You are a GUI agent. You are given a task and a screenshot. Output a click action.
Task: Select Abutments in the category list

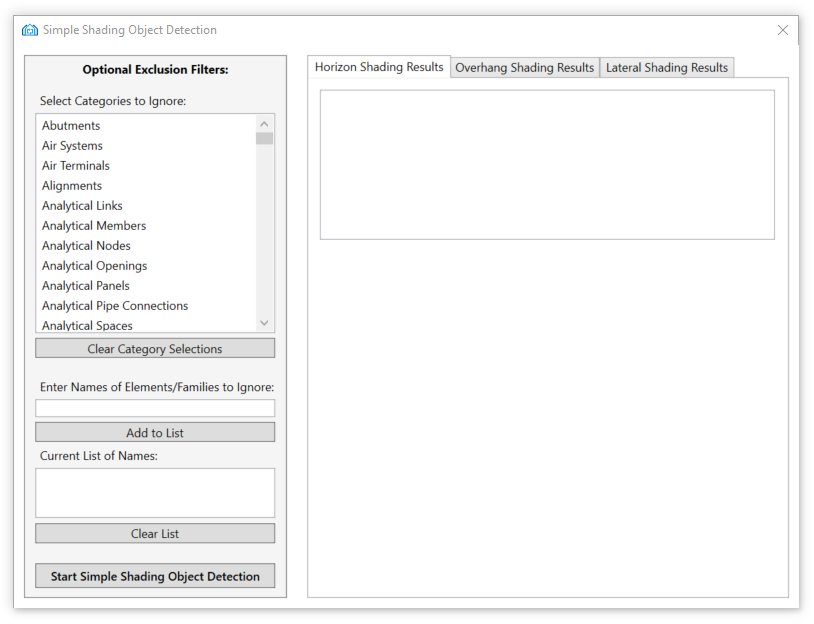71,126
